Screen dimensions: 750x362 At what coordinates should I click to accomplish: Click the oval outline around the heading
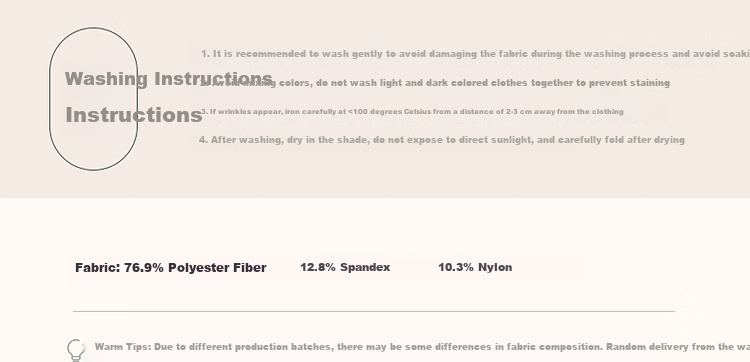(x=94, y=99)
